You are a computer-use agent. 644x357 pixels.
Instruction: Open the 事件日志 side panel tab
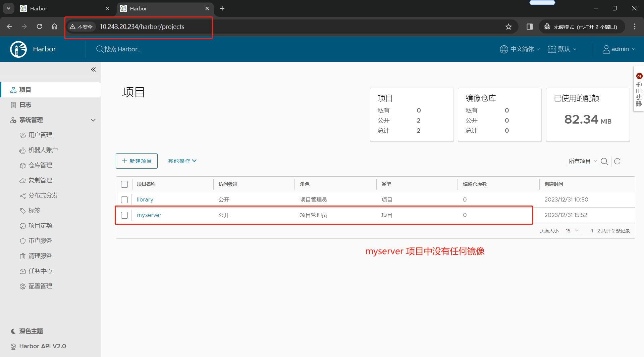(639, 89)
